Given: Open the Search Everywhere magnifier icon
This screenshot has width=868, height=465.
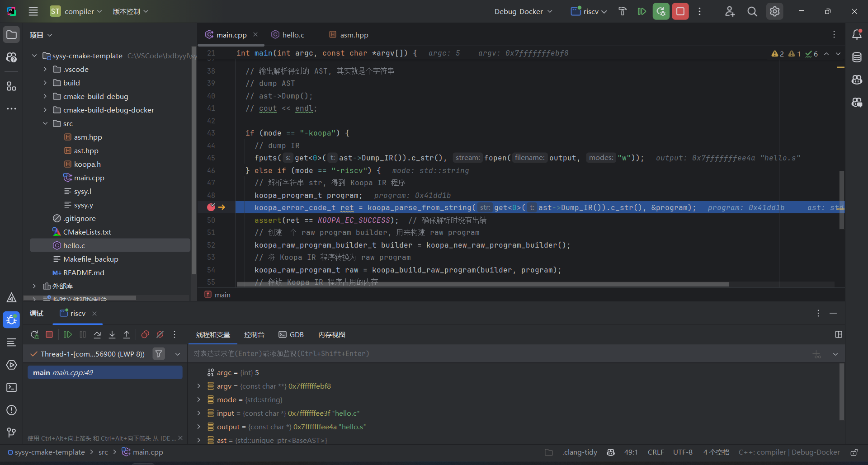Looking at the screenshot, I should point(752,12).
